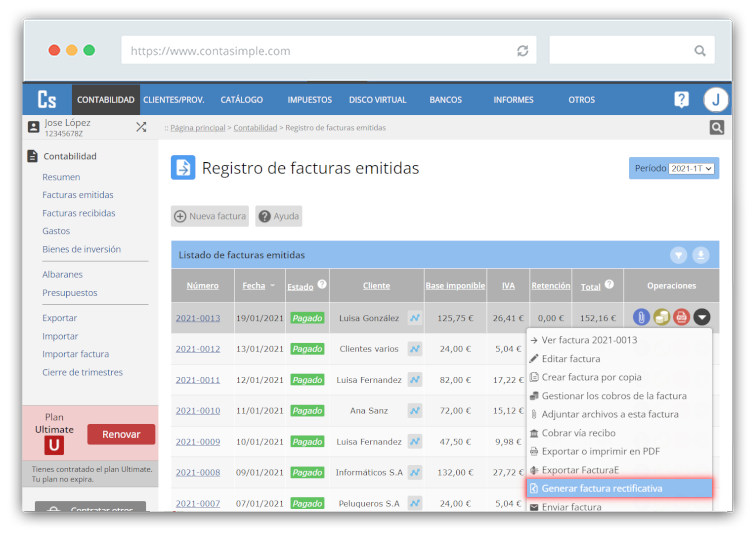Sort the list by Fecha column

[x=254, y=286]
